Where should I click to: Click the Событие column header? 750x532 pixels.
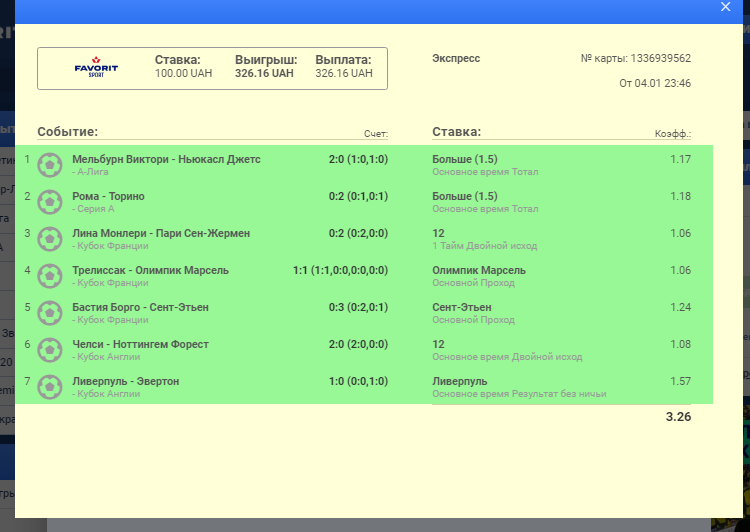67,132
